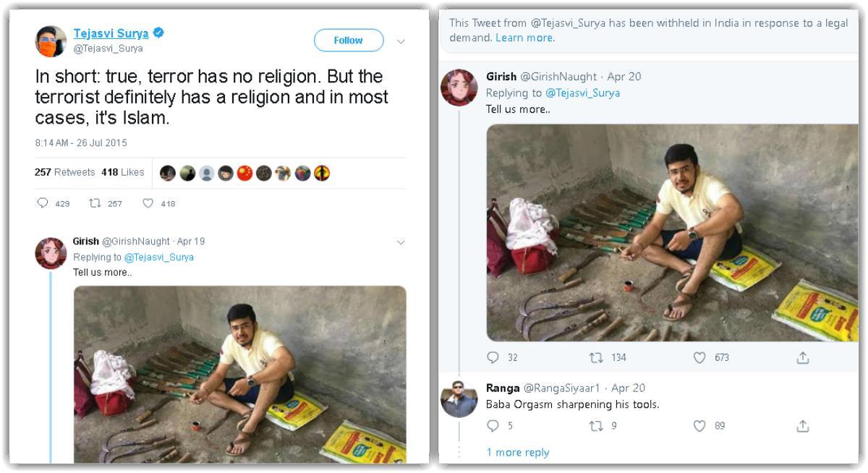Like Ranga's reply showing 89 likes
This screenshot has width=868, height=473.
point(699,426)
